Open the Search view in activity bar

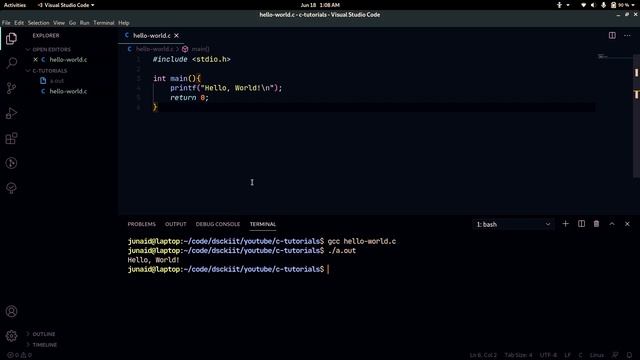(11, 63)
